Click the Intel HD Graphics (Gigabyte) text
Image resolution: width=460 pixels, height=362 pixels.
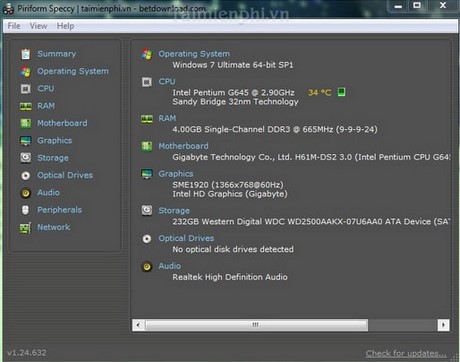tap(230, 194)
